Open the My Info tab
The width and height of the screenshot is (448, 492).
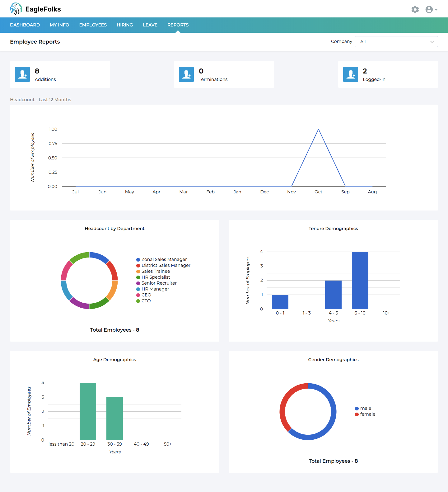[59, 25]
